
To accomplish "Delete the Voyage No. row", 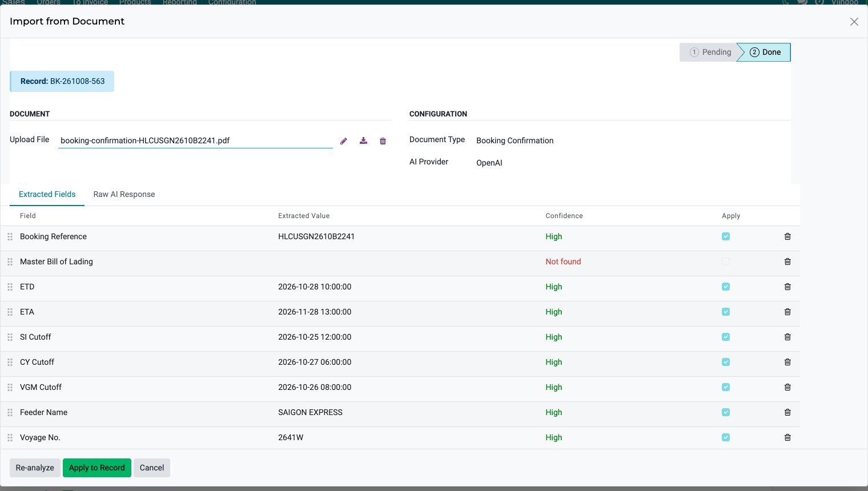I will (787, 437).
